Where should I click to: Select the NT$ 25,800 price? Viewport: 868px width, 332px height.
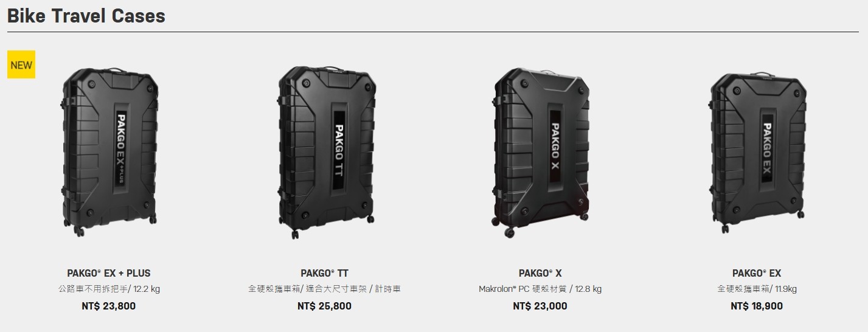click(x=325, y=306)
